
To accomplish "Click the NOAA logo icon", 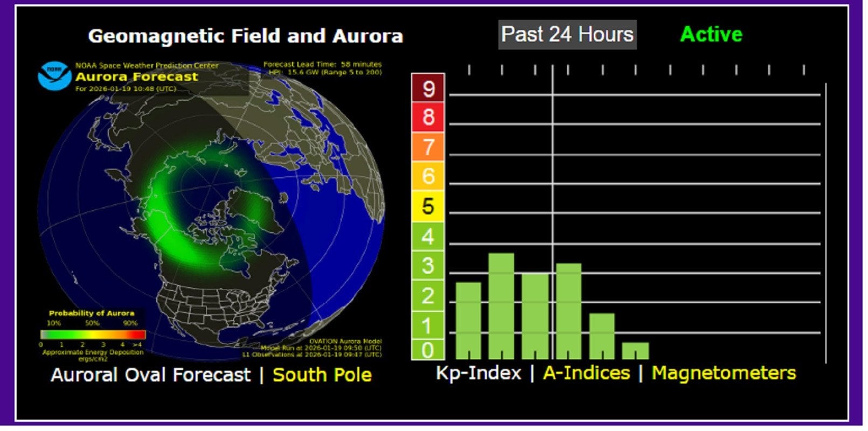I will [x=54, y=76].
